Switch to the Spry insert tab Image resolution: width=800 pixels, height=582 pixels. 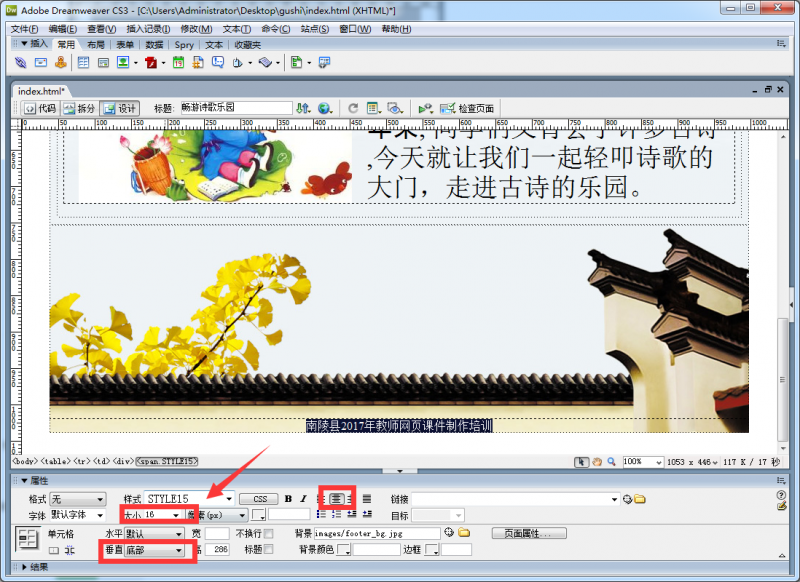(184, 45)
